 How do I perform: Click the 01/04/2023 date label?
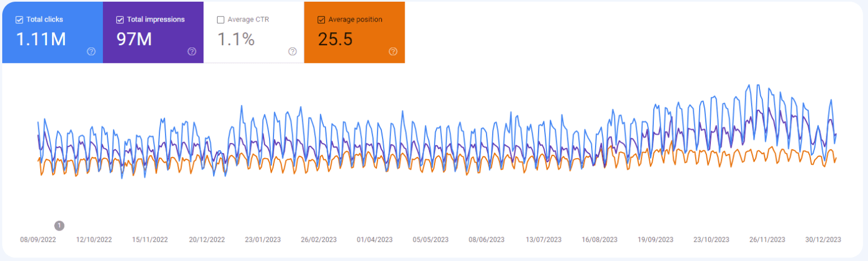coord(375,240)
